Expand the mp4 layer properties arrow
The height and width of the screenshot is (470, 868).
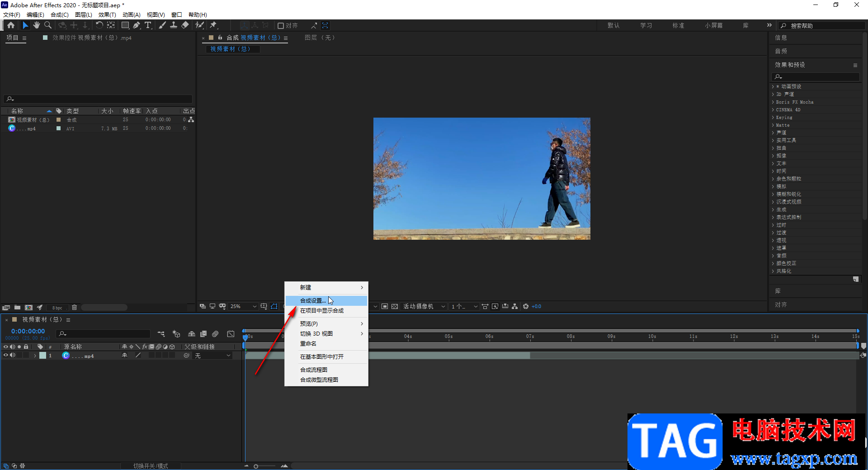[35, 356]
